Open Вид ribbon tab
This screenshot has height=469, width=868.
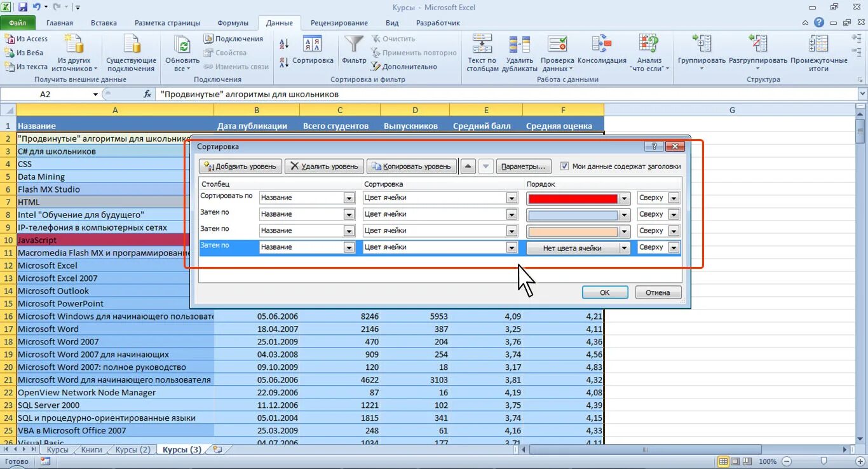[392, 23]
